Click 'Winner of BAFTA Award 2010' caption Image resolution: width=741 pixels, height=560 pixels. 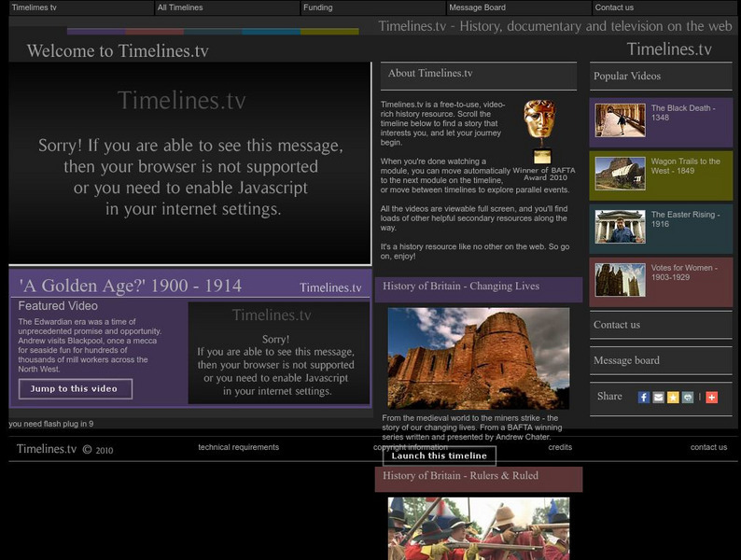pyautogui.click(x=544, y=174)
